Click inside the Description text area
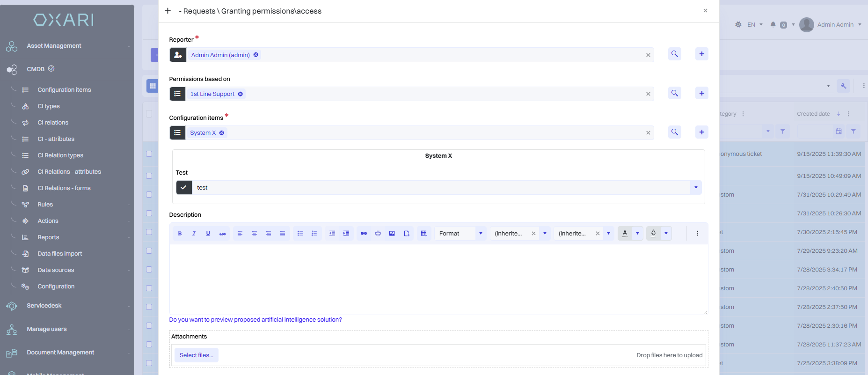868x375 pixels. 438,279
